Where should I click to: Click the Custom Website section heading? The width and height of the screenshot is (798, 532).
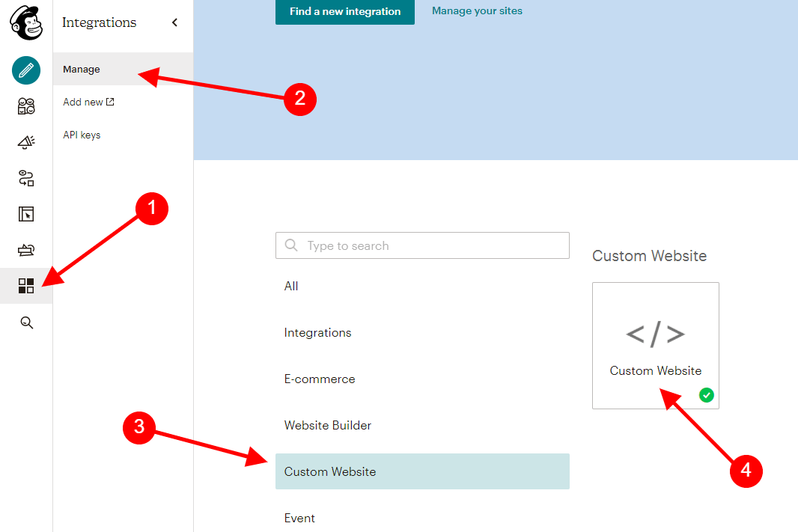[649, 256]
